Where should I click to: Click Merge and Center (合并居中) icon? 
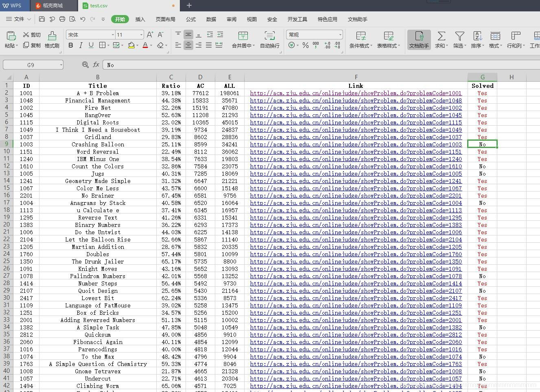coord(243,36)
